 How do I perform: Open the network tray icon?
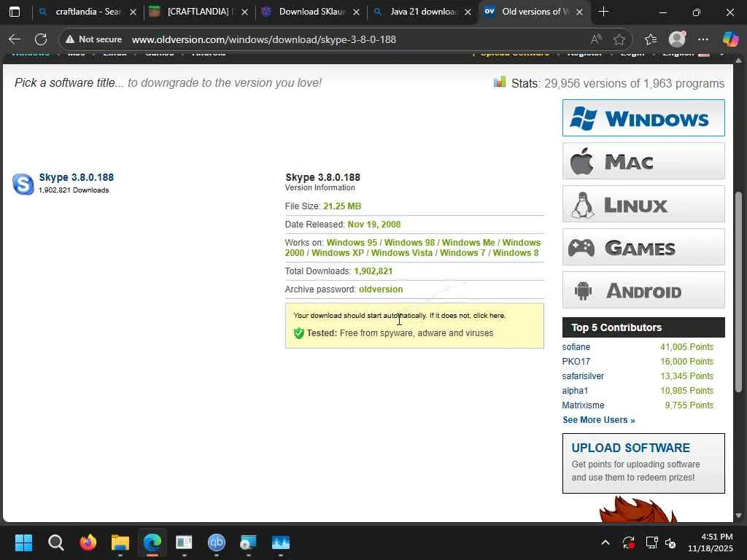[x=651, y=542]
